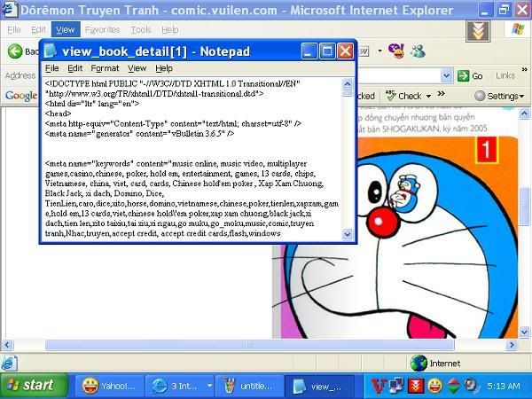The image size is (532, 399).
Task: Click the Windows flag logo in IE
Action: click(518, 29)
